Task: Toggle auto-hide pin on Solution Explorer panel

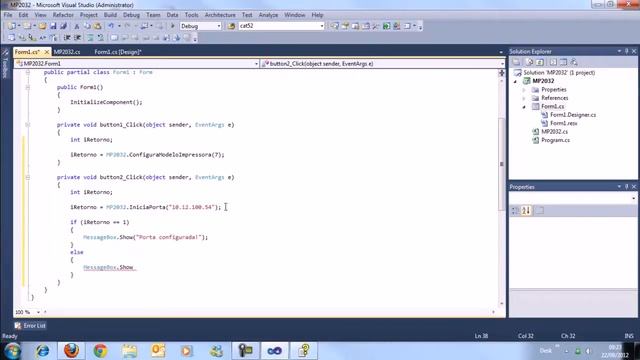Action: [x=627, y=51]
